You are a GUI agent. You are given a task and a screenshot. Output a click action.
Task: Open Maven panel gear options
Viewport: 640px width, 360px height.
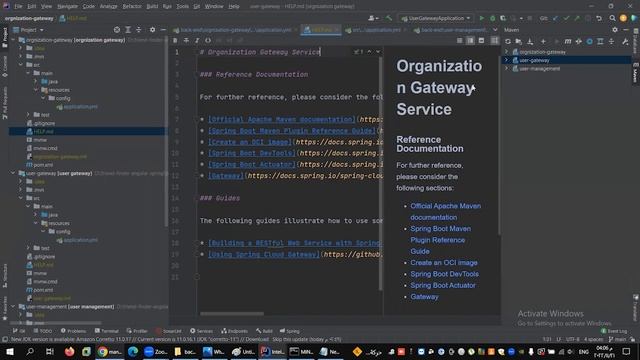click(x=615, y=30)
